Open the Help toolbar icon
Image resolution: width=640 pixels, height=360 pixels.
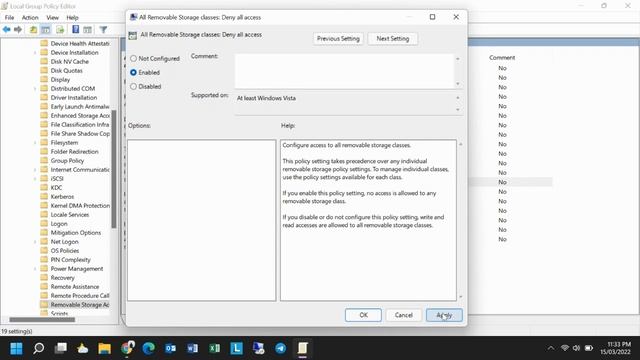76,29
